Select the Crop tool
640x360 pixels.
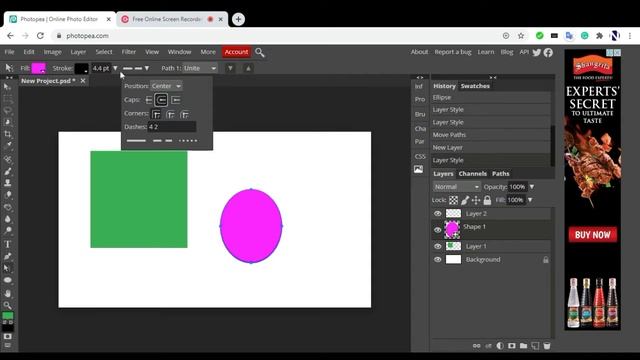tap(7, 134)
